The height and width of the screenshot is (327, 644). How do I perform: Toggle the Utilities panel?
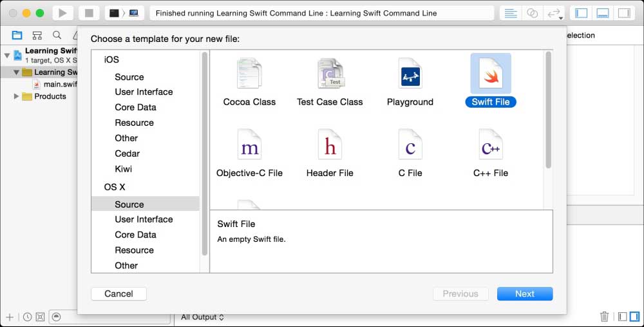pyautogui.click(x=624, y=13)
